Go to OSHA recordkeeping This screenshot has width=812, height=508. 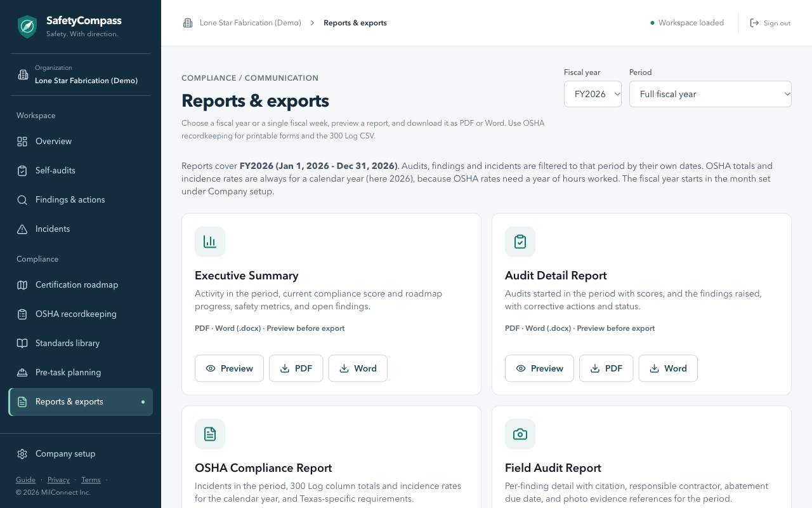[x=81, y=314]
